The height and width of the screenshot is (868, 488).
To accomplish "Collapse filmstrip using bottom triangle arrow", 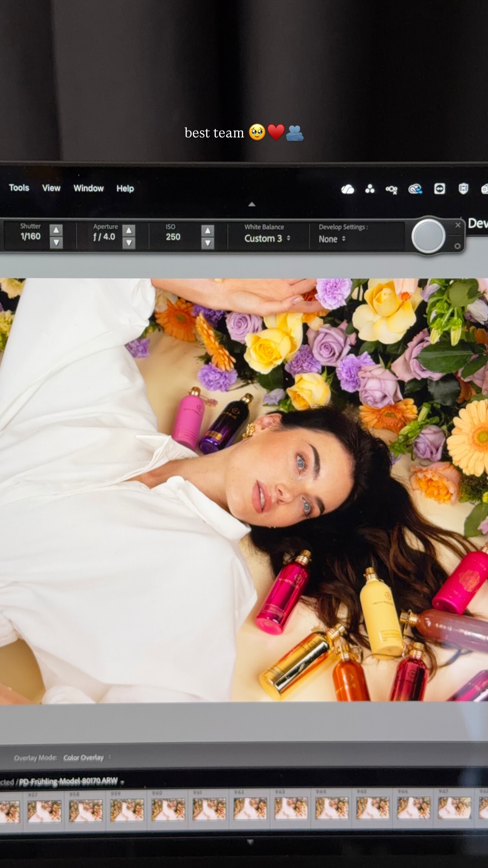I will [x=250, y=842].
